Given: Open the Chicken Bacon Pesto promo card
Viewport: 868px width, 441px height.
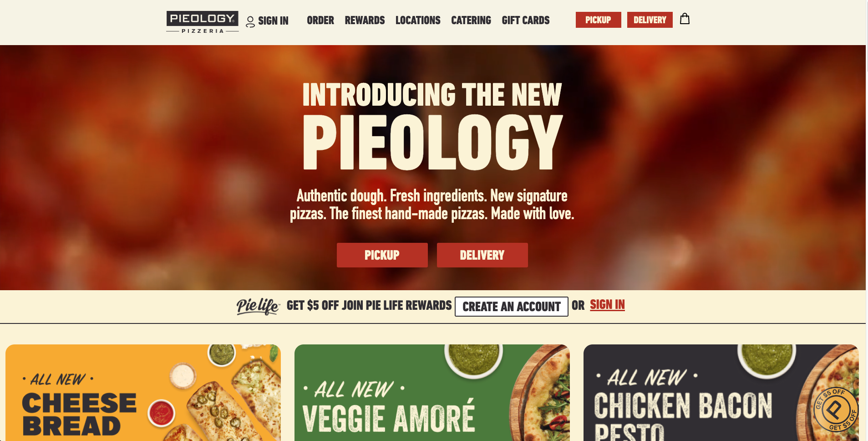Looking at the screenshot, I should coord(721,393).
